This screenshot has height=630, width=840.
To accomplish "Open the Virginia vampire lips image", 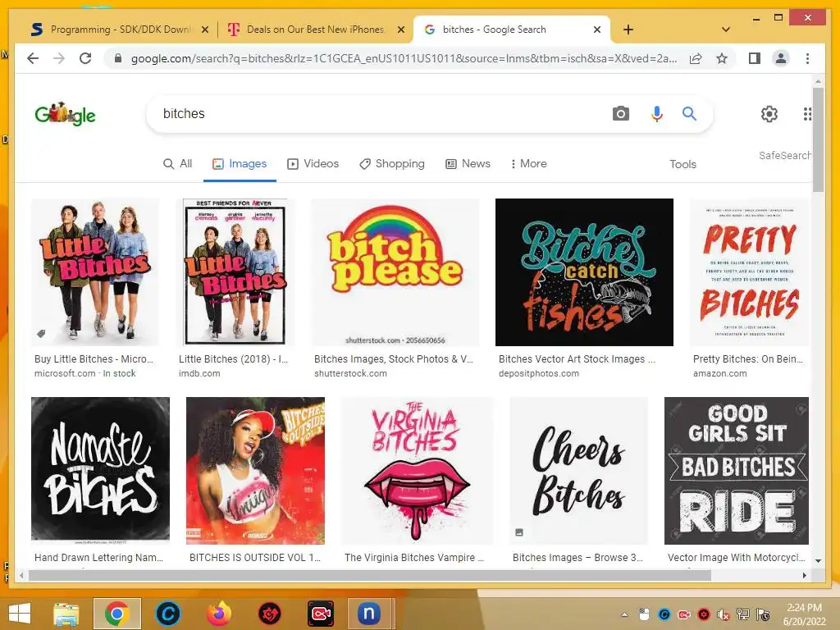I will (417, 470).
